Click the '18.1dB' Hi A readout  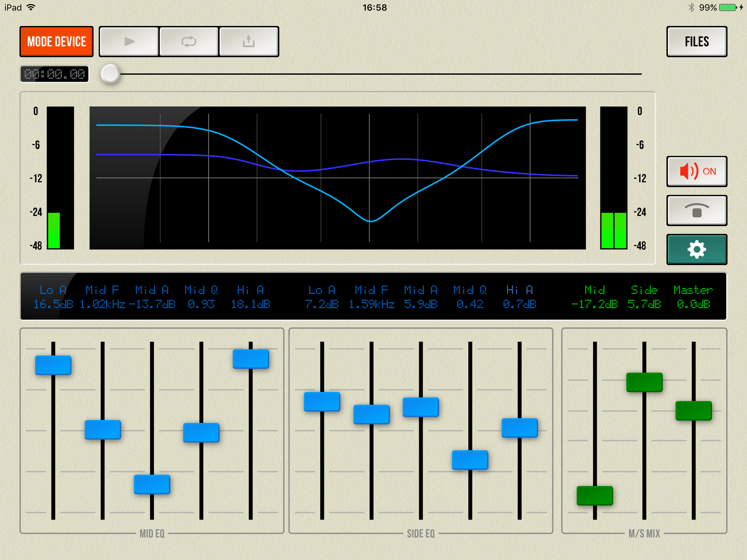(x=251, y=304)
